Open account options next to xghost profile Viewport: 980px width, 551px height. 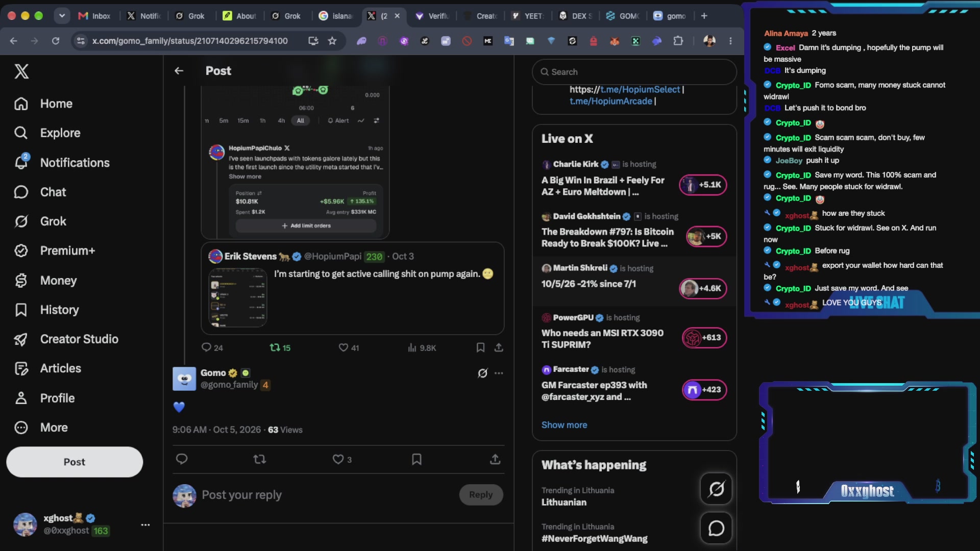(145, 524)
